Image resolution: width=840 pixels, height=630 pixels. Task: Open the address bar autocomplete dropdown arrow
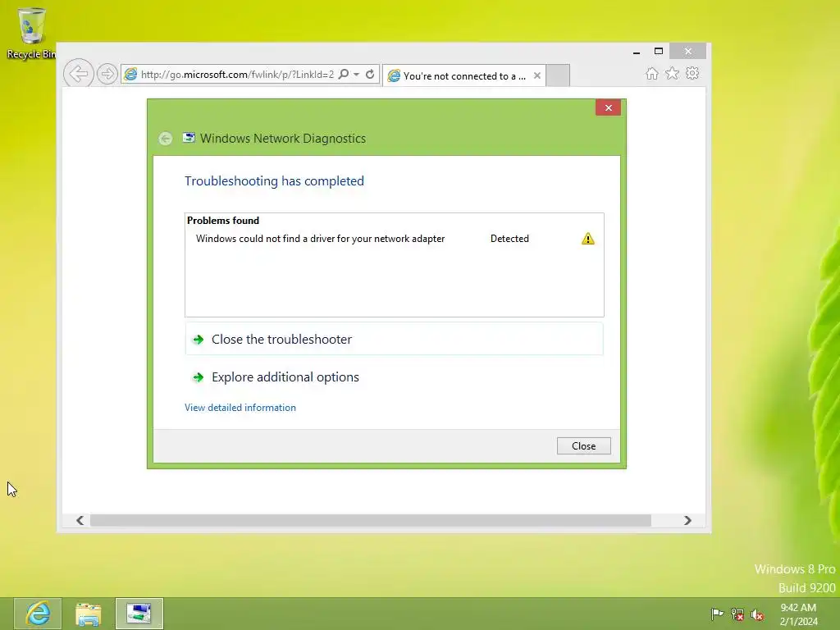[x=356, y=74]
